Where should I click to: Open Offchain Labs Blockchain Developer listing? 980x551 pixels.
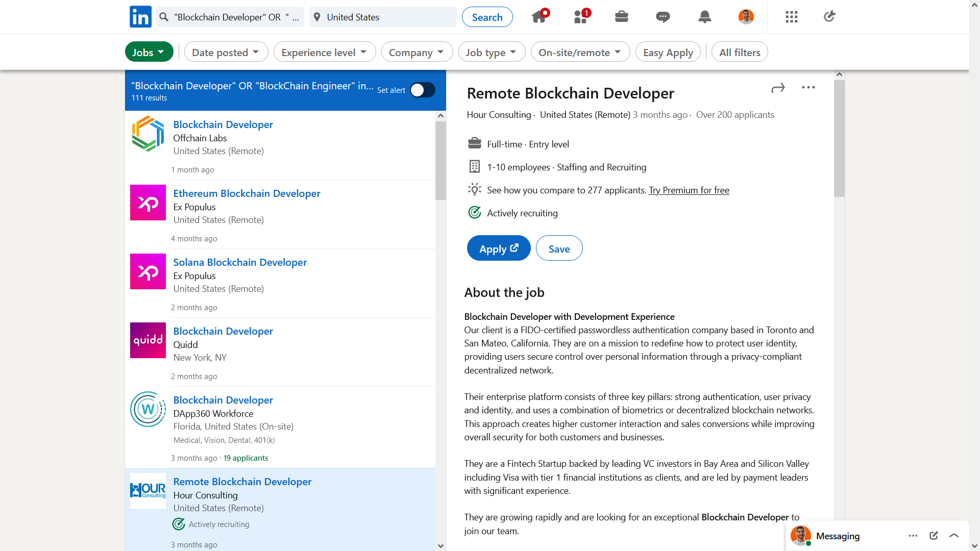point(223,124)
